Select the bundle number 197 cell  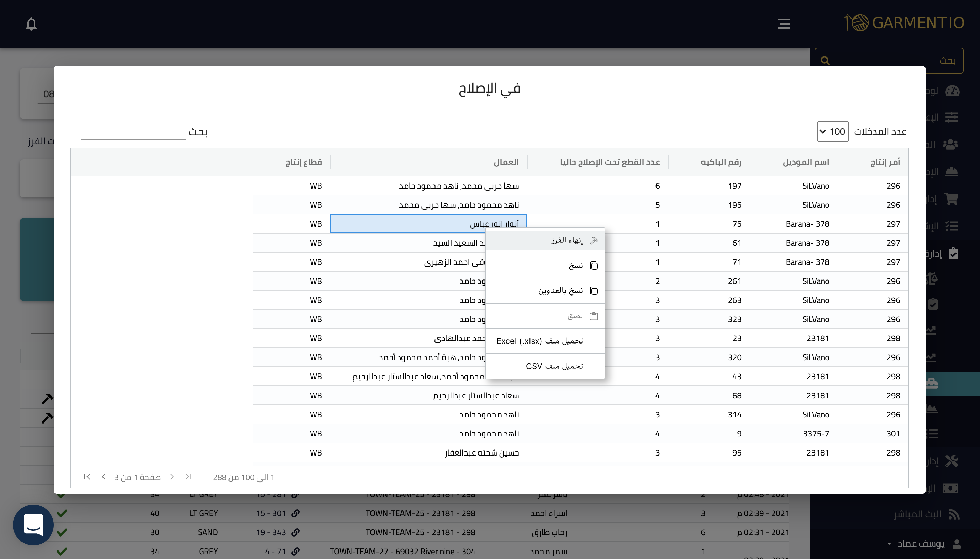point(709,186)
